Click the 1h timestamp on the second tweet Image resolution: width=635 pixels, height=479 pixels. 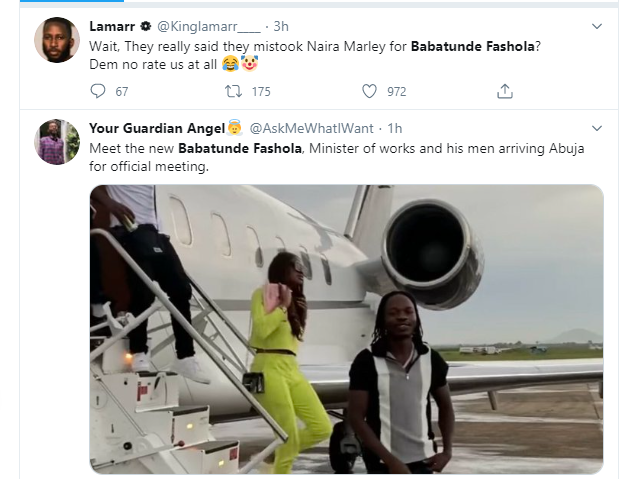point(395,129)
